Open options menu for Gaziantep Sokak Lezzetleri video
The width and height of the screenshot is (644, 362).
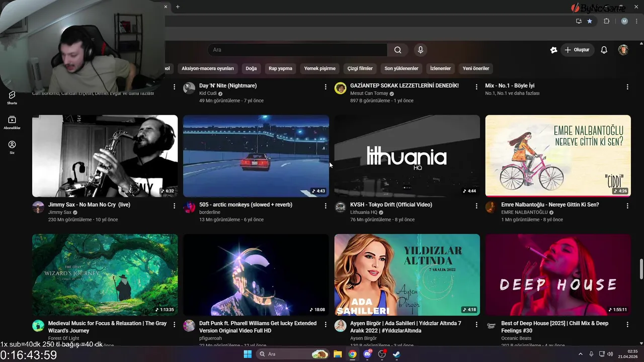[x=476, y=87]
